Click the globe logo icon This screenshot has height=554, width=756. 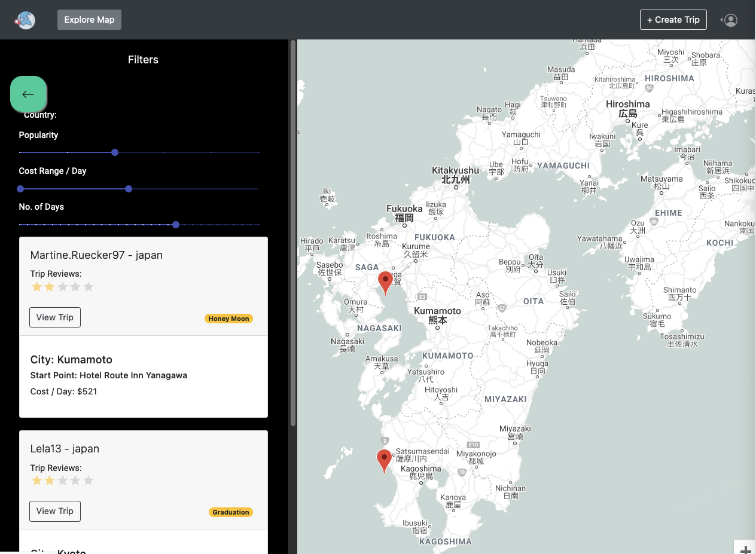pyautogui.click(x=25, y=20)
